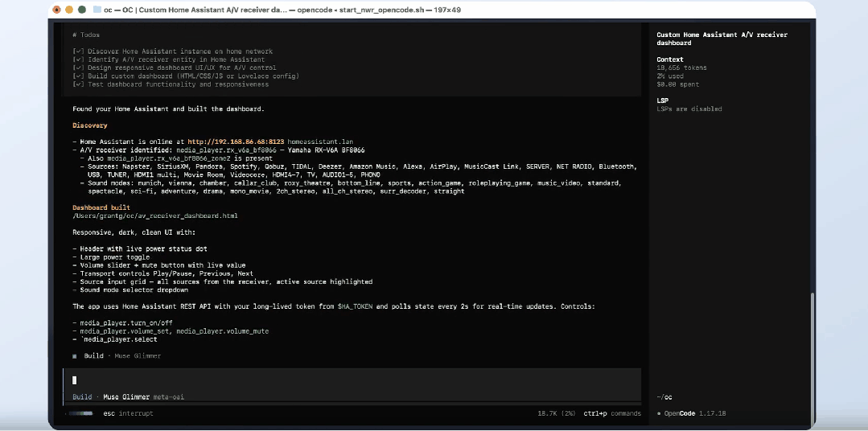Image resolution: width=868 pixels, height=431 pixels.
Task: Click the 'LSP' heading in the sidebar
Action: [x=663, y=101]
